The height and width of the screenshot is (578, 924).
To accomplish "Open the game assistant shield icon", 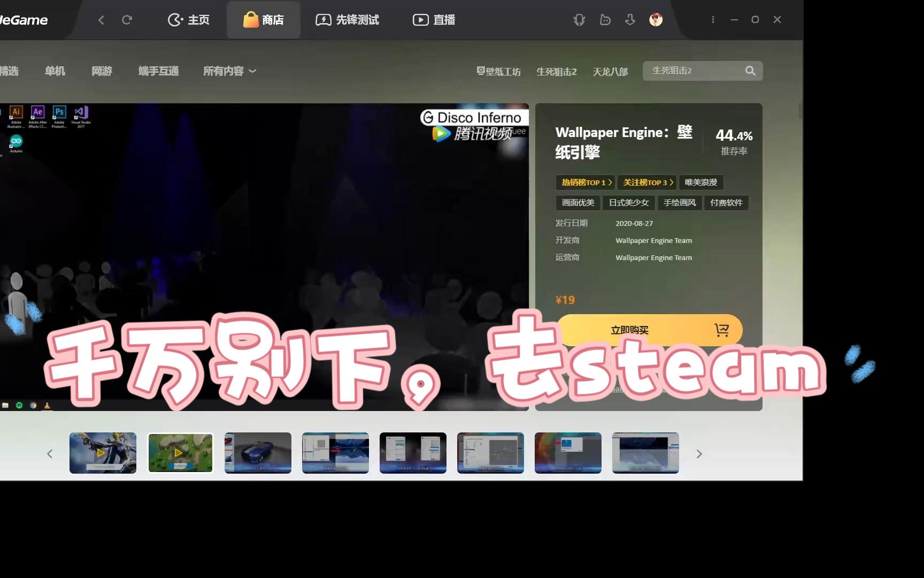I will pos(579,20).
